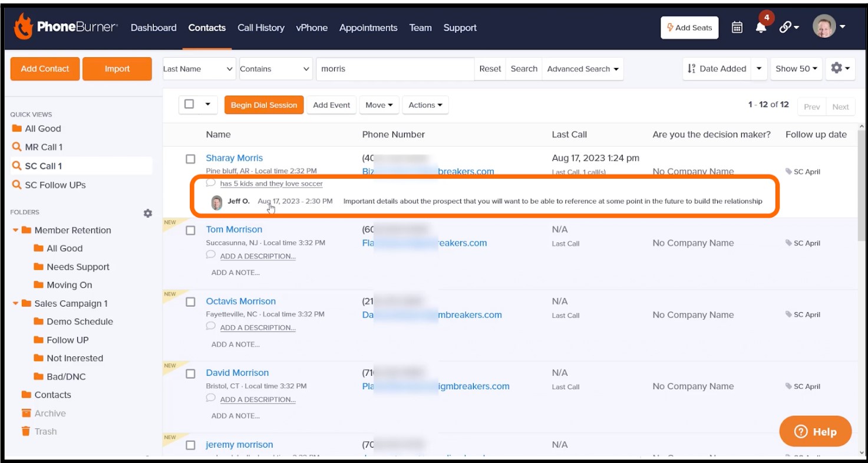Open sort direction arrow beside Date Added
The image size is (868, 463).
tap(759, 68)
